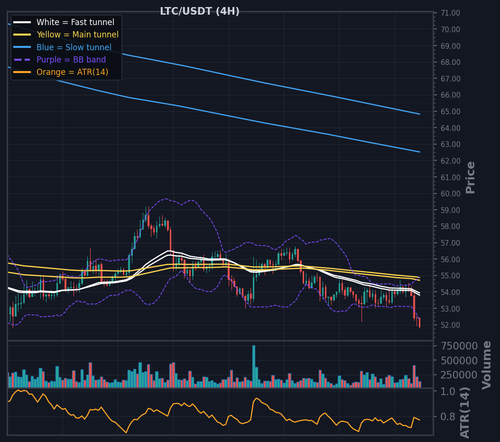Click price tick 65.00
The image size is (500, 442).
point(450,112)
